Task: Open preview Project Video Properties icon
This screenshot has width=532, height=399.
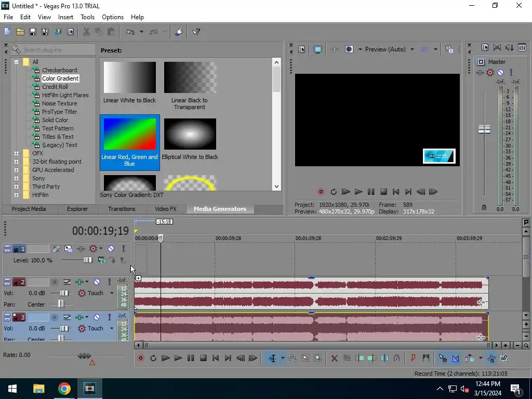Action: [x=302, y=49]
